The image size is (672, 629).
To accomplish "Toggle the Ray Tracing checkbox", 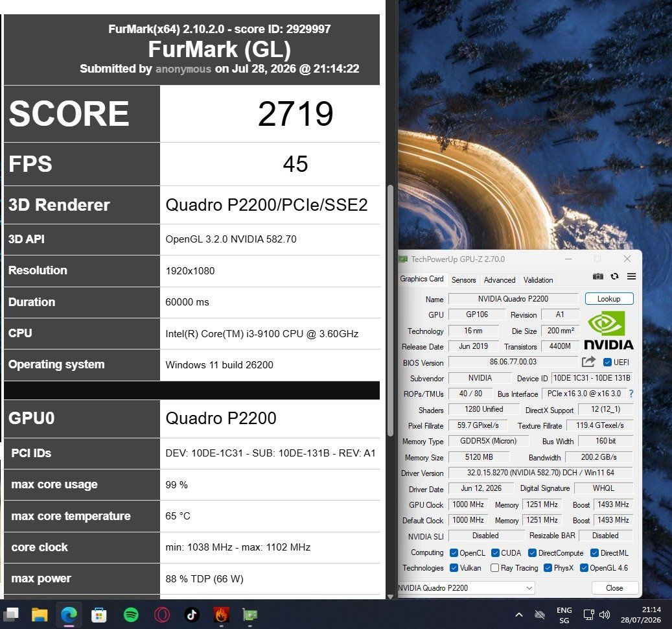I will click(494, 567).
